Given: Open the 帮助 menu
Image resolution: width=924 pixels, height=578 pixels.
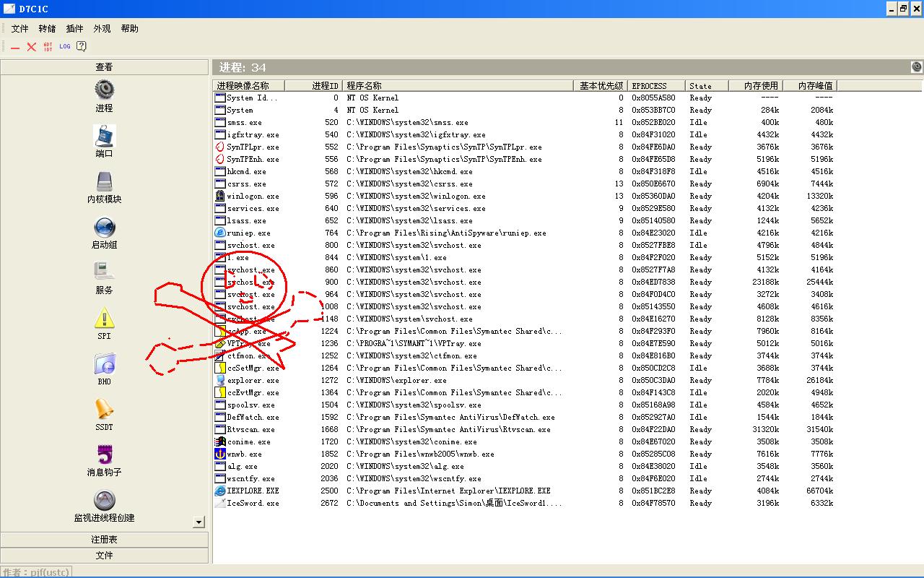Looking at the screenshot, I should (130, 29).
